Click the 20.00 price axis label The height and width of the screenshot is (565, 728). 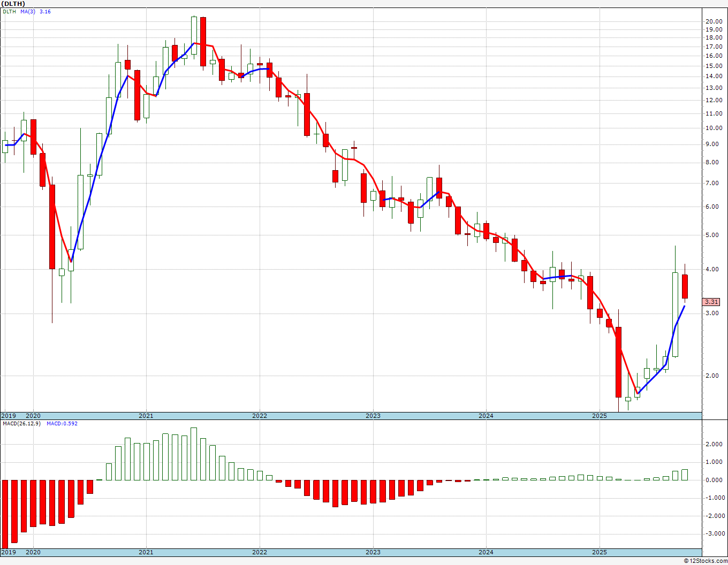coord(713,21)
